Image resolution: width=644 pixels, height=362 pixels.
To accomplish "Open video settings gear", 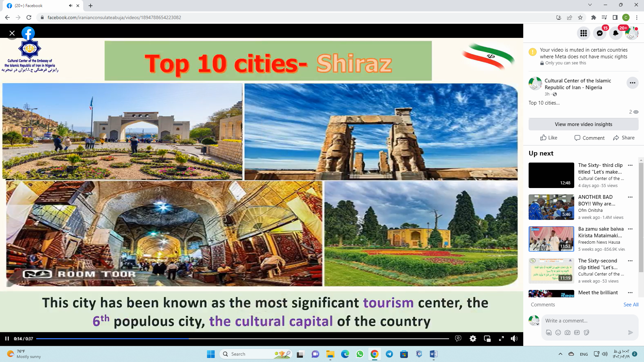I will pyautogui.click(x=473, y=339).
